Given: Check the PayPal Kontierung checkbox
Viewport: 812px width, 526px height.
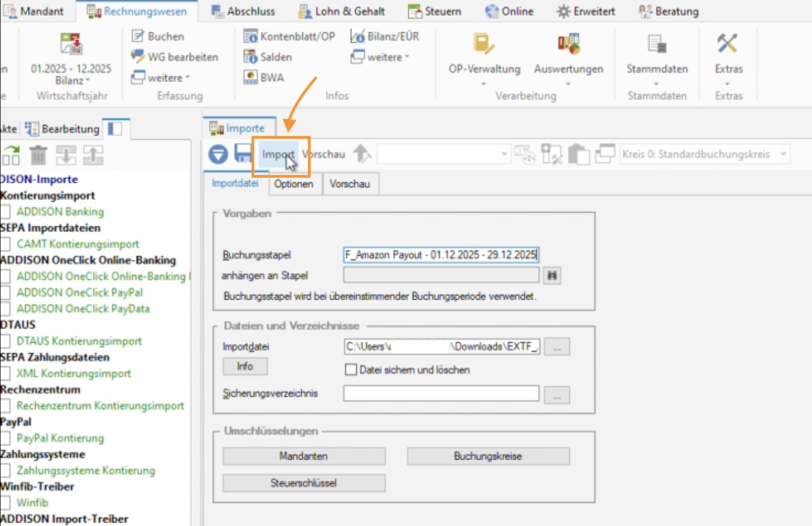Looking at the screenshot, I should [x=6, y=438].
